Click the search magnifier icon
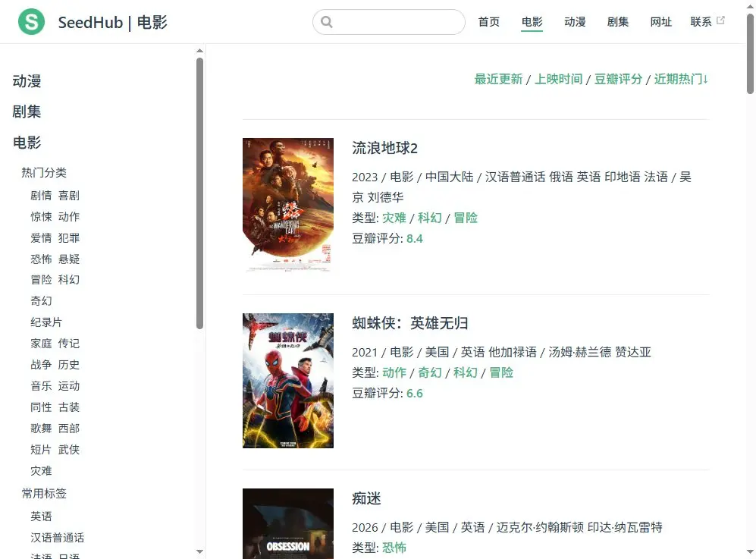This screenshot has height=559, width=756. pyautogui.click(x=326, y=22)
